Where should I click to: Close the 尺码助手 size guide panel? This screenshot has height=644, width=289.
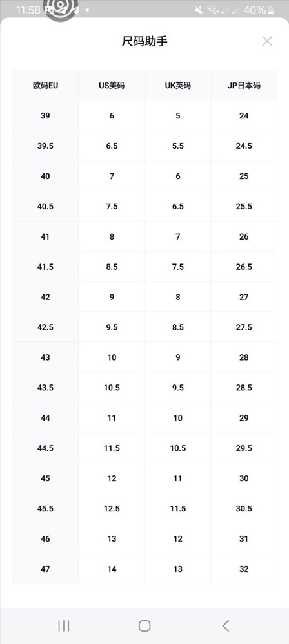click(267, 41)
